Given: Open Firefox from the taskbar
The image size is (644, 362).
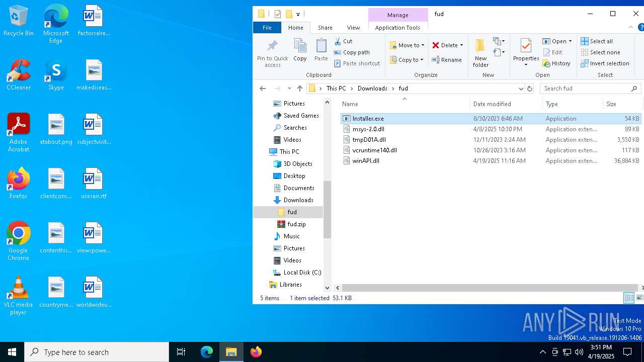Looking at the screenshot, I should click(x=256, y=352).
